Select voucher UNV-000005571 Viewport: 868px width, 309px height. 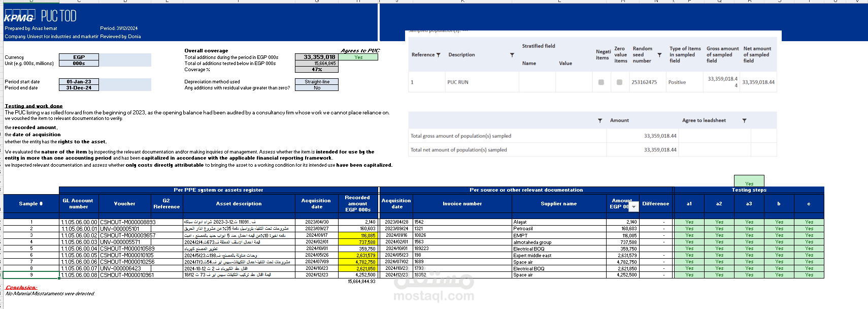click(120, 242)
